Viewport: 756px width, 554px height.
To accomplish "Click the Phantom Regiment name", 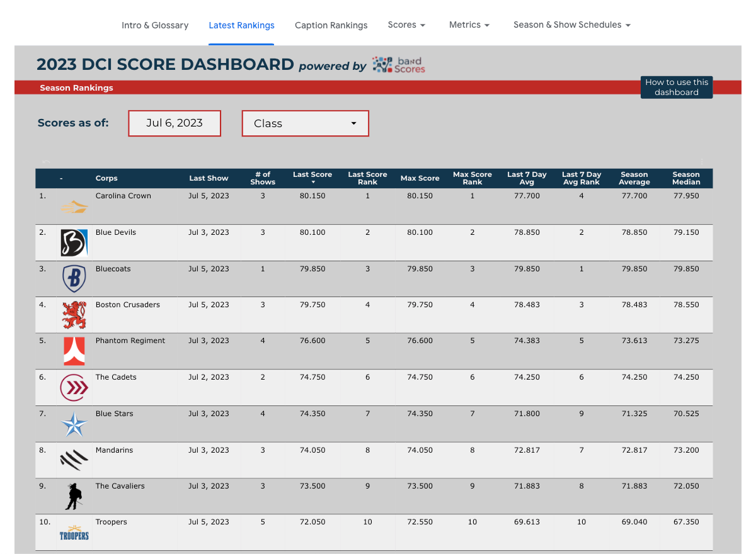I will (130, 341).
